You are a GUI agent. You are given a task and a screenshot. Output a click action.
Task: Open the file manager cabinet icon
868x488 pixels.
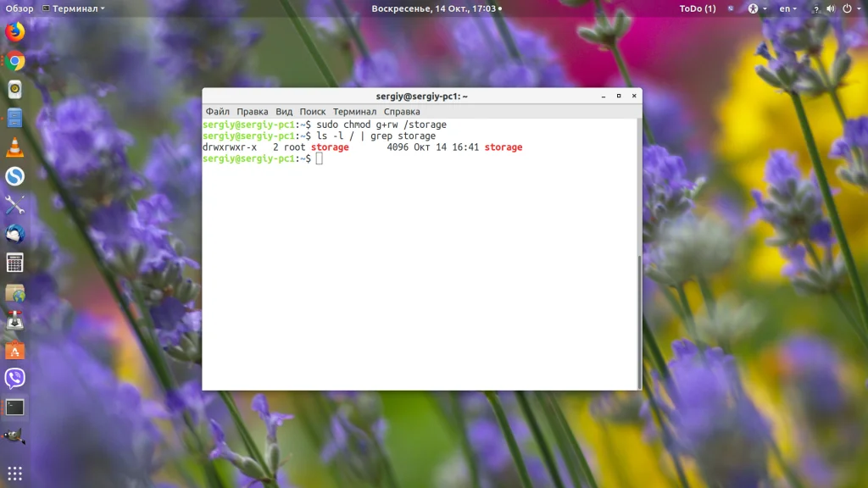[15, 119]
